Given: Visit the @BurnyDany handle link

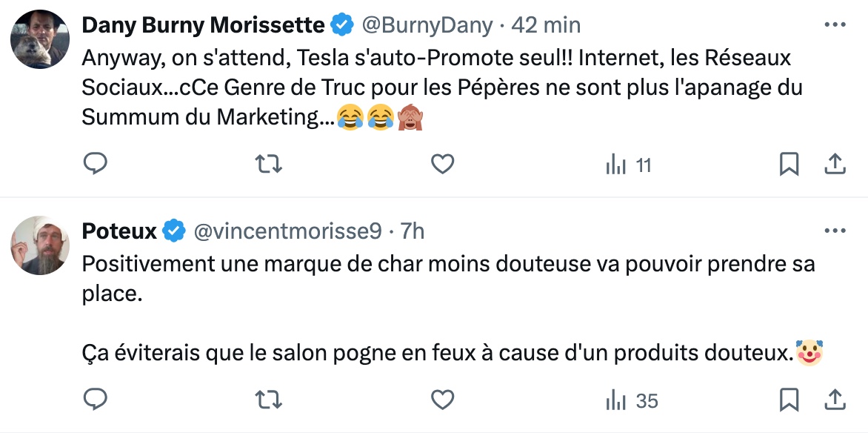Looking at the screenshot, I should click(x=426, y=25).
